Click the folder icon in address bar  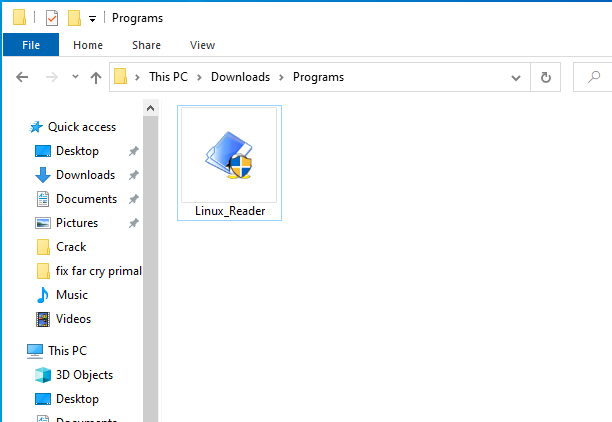[x=121, y=77]
